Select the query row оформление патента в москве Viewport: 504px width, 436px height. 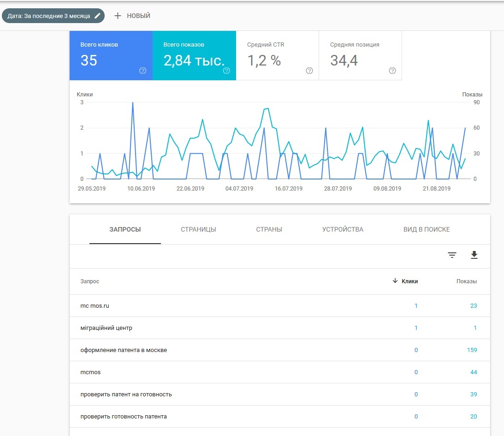124,350
